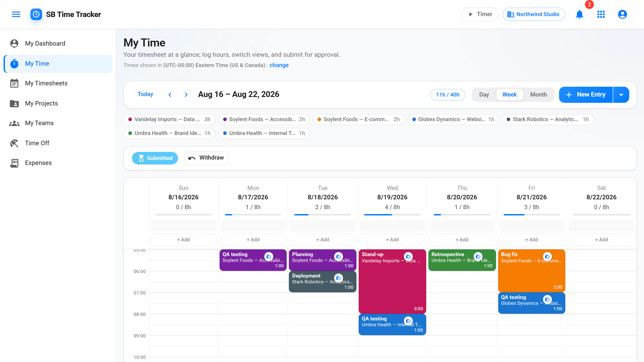Switch organization via Northwind Studio button
The image size is (644, 362).
pos(534,14)
